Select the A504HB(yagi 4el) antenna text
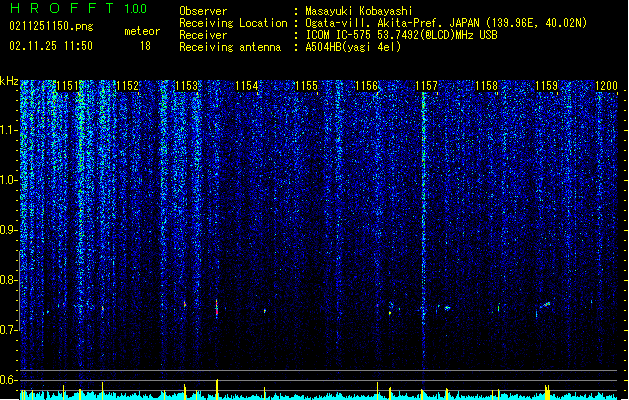629x400 pixels. pyautogui.click(x=353, y=47)
